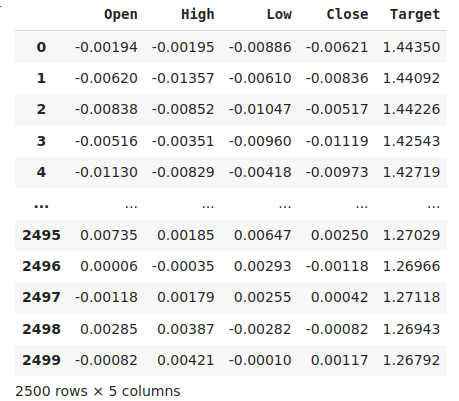Click High value -0.01357
The width and height of the screenshot is (459, 401).
[x=183, y=78]
